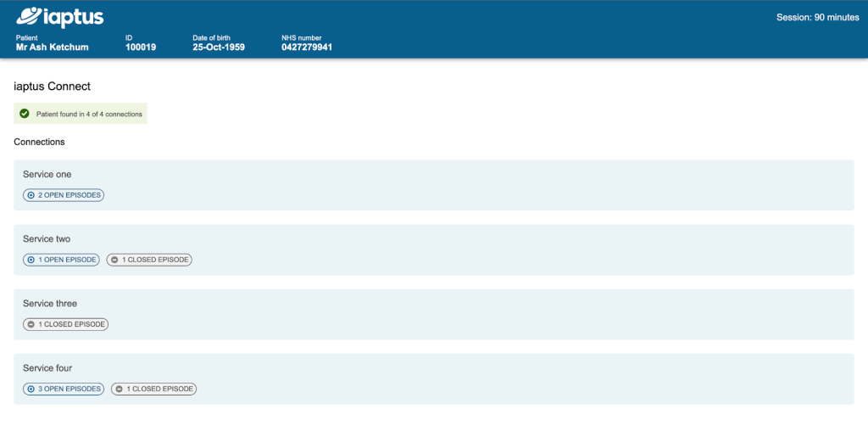The height and width of the screenshot is (437, 868).
Task: Click the open icon in Service two's badge
Action: [x=31, y=260]
